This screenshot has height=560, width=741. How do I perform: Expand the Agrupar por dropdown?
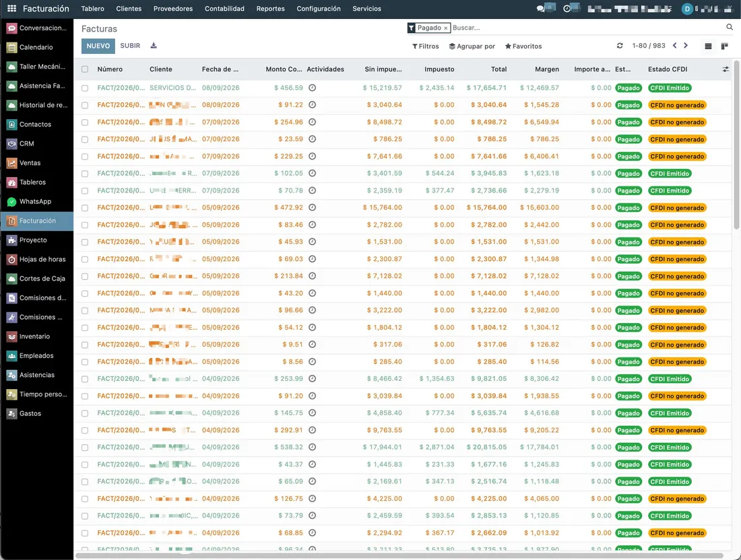(472, 46)
